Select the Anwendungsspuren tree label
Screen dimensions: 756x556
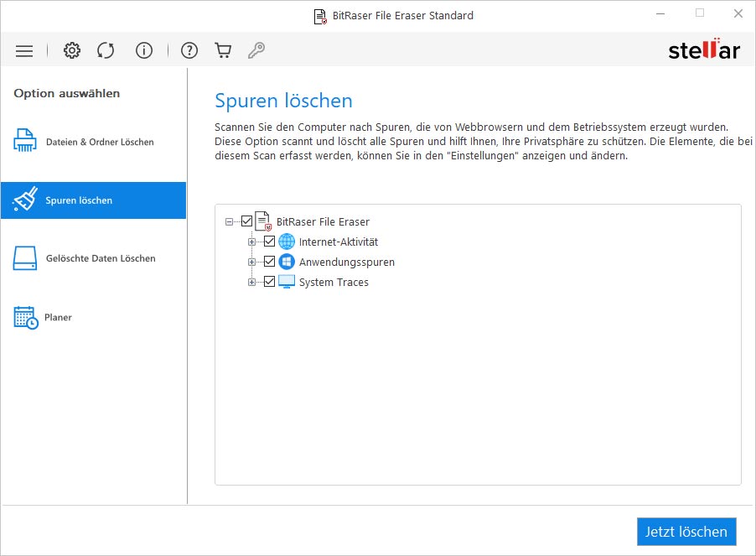pyautogui.click(x=346, y=262)
